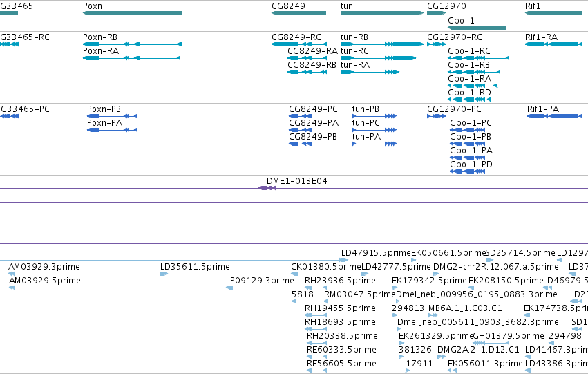The width and height of the screenshot is (588, 374).
Task: Select the DME1-013E04 purple feature
Action: [x=267, y=188]
